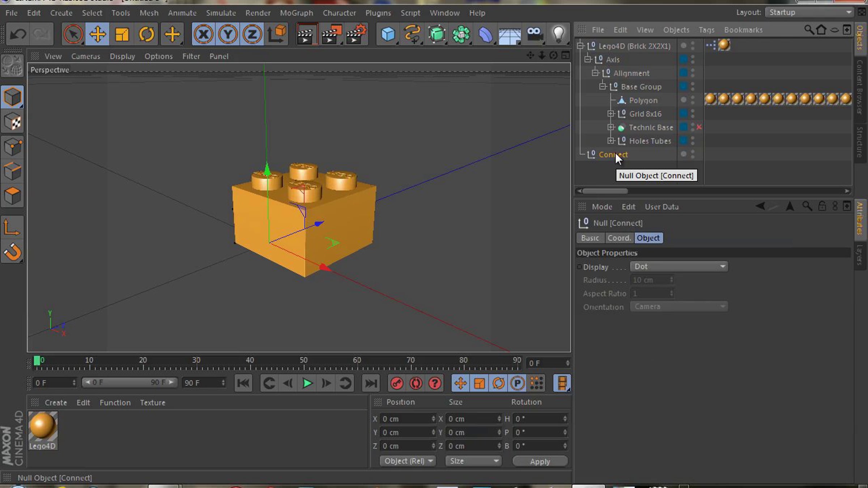Switch to the Basic tab
868x488 pixels.
tap(590, 238)
